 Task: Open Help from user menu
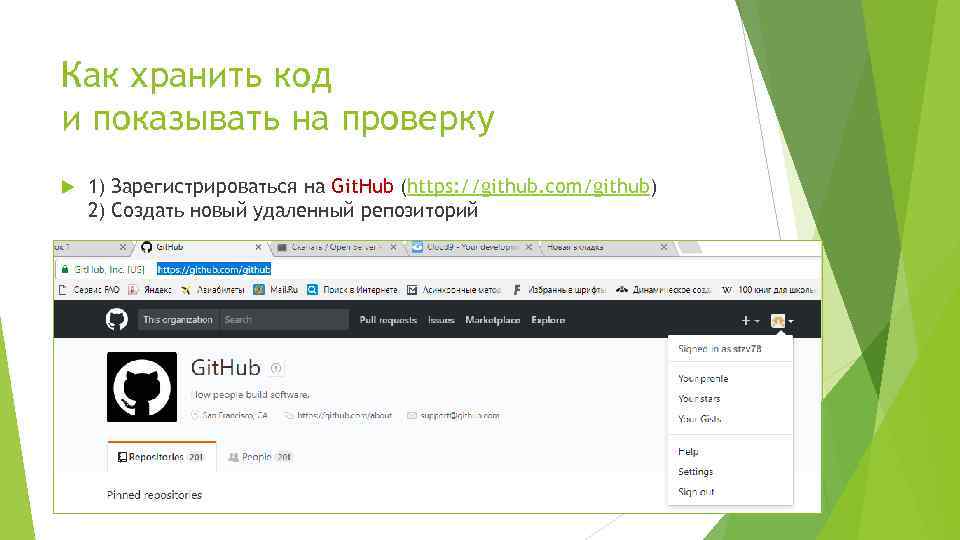click(x=688, y=451)
